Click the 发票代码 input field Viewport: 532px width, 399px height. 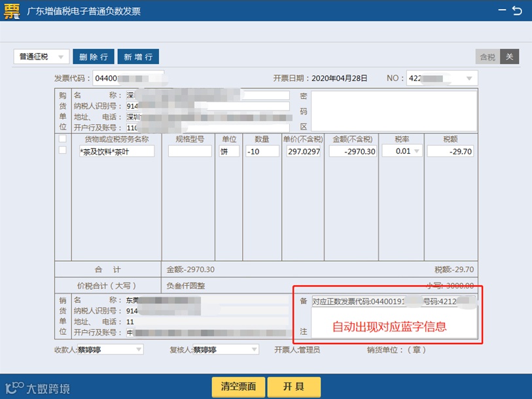click(x=128, y=78)
